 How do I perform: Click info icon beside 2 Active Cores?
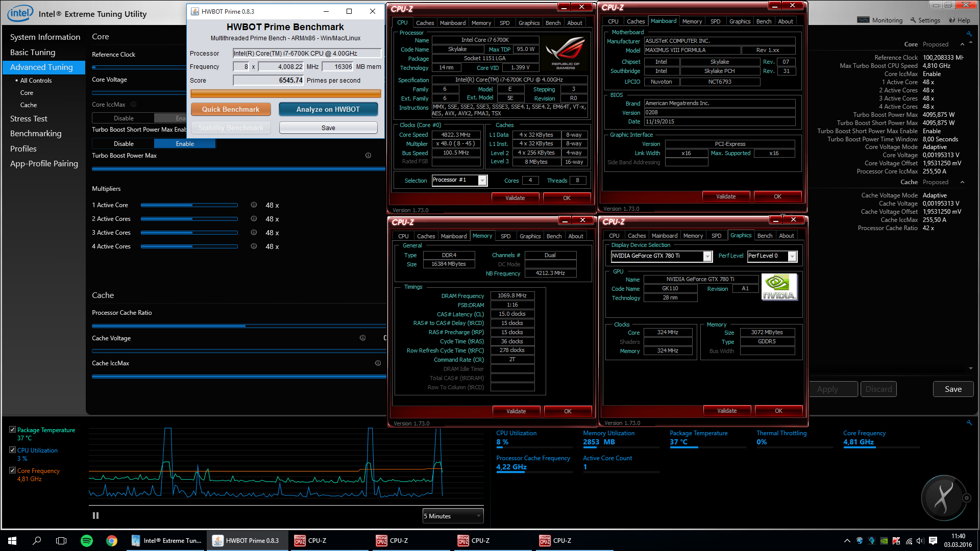tap(254, 219)
